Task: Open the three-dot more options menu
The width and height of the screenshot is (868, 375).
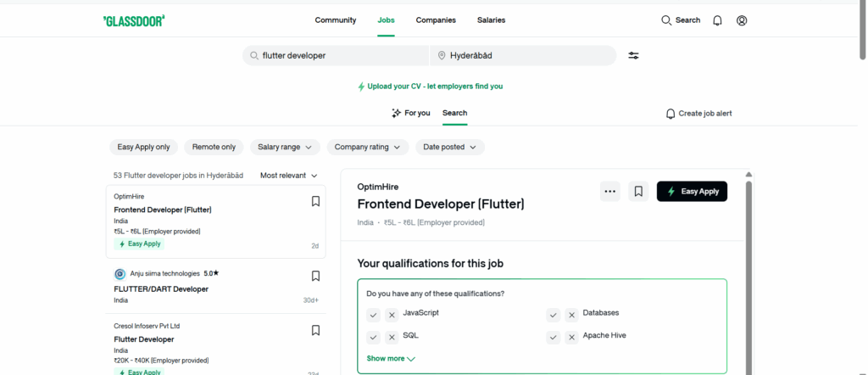Action: tap(609, 192)
